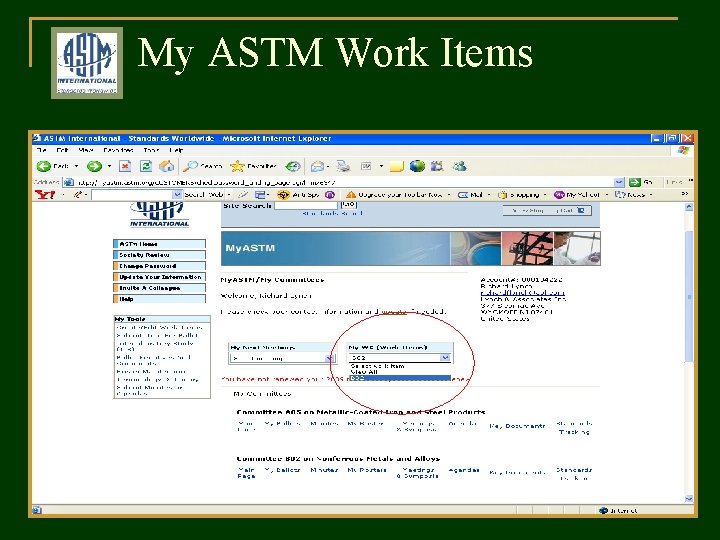Click the pencil icon on Yahoo toolbar

(78, 195)
